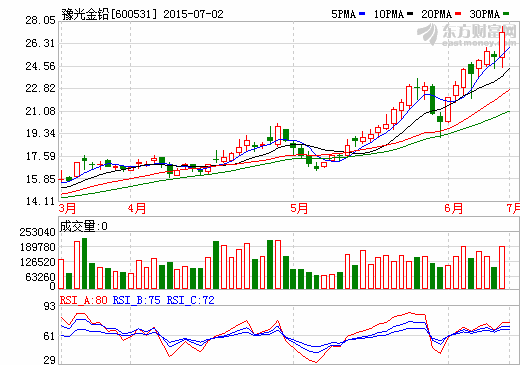Click the 成交量:0 volume label
The width and height of the screenshot is (520, 365).
(84, 226)
